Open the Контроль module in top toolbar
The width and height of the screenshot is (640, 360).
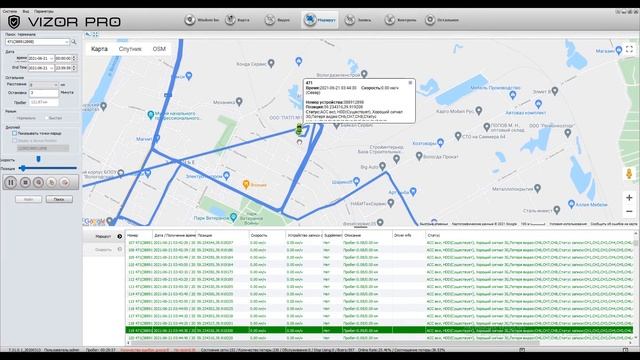point(400,20)
